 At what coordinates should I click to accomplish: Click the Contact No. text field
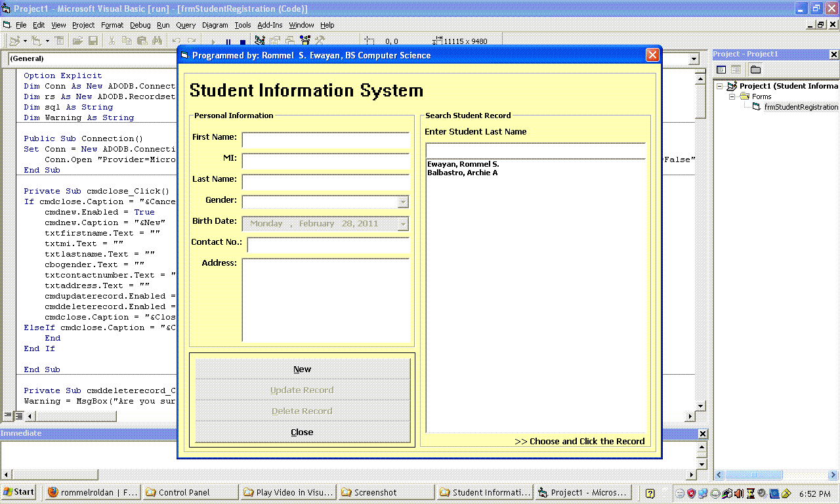(329, 245)
